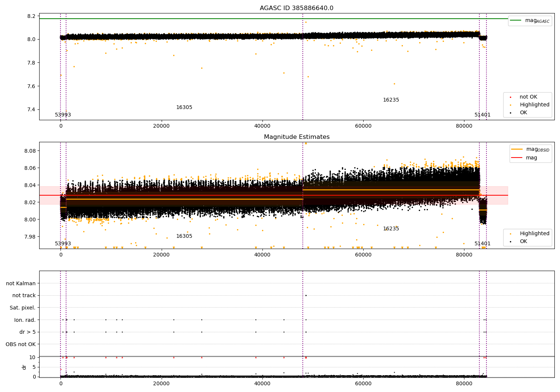Image resolution: width=560 pixels, height=392 pixels.
Task: Click the 'Magnitude Estimates' plot title
Action: tap(296, 137)
